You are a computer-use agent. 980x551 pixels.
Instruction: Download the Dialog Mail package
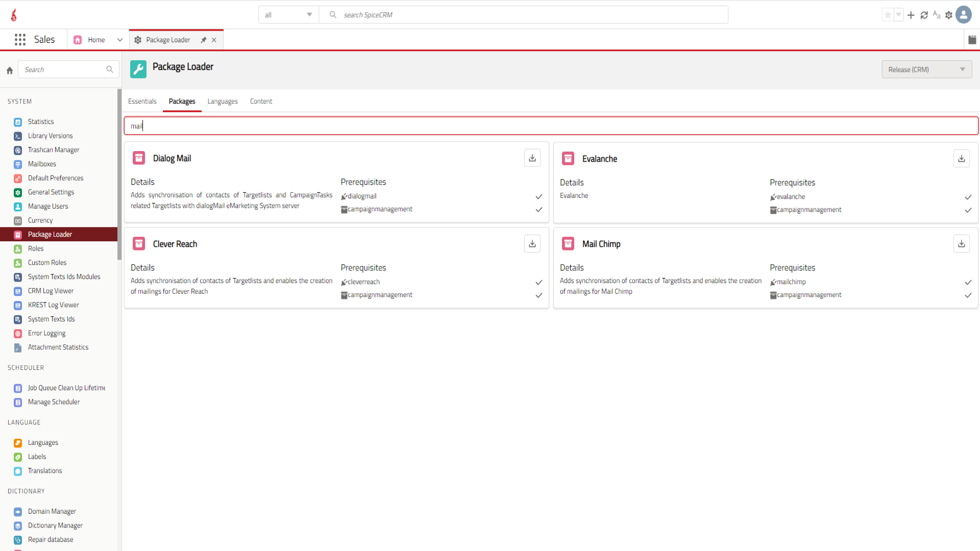[x=532, y=158]
